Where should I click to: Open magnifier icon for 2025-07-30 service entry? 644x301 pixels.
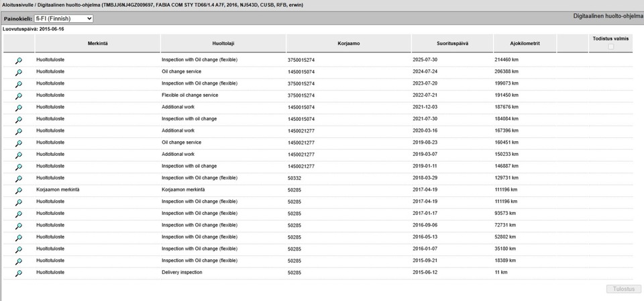pos(19,60)
